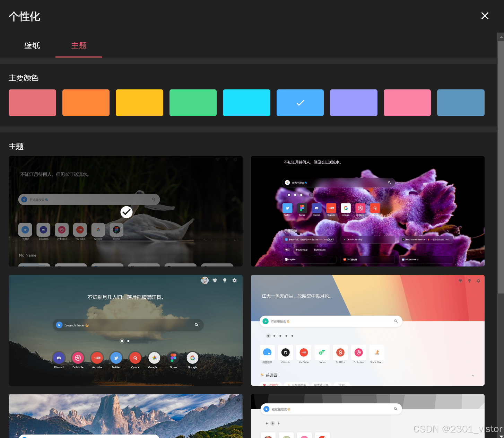Screen dimensions: 504x438
Task: Apply the purple flower theme thumbnail
Action: [x=368, y=211]
